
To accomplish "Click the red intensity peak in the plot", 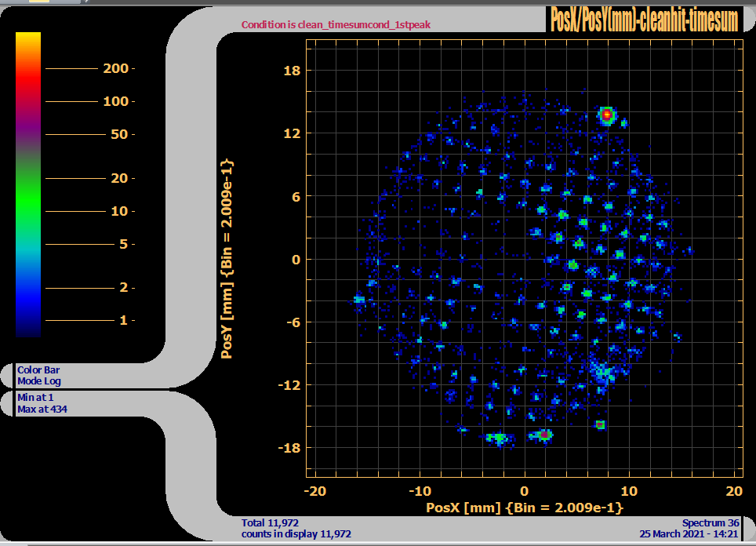I will (606, 115).
